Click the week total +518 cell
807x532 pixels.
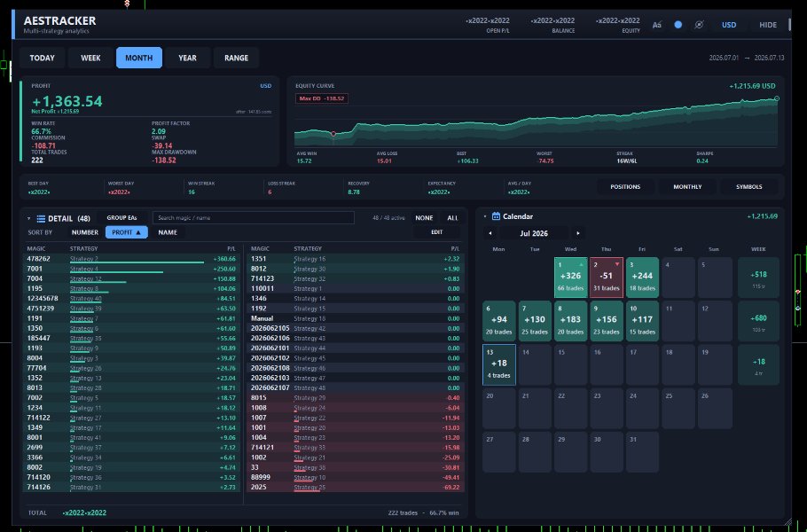click(758, 278)
